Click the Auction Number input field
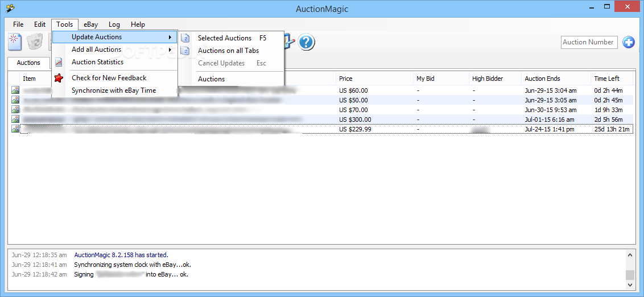This screenshot has width=644, height=297. coord(589,42)
